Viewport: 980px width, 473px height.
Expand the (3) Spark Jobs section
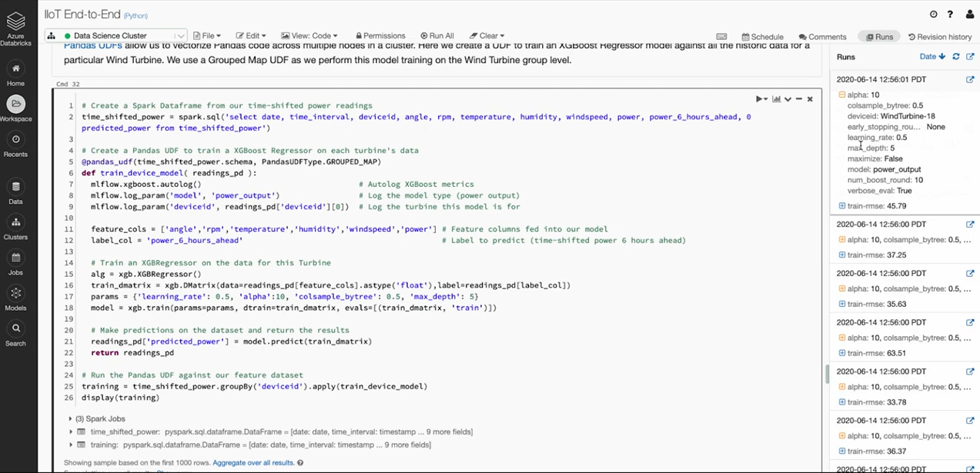71,419
